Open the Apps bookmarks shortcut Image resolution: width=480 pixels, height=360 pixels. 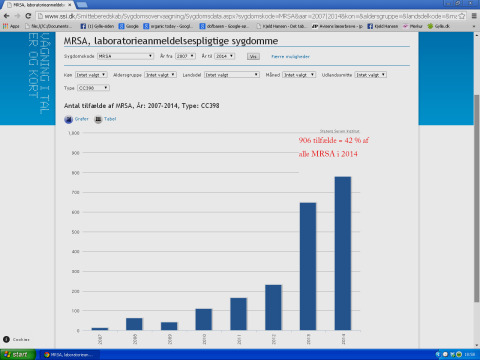click(11, 26)
